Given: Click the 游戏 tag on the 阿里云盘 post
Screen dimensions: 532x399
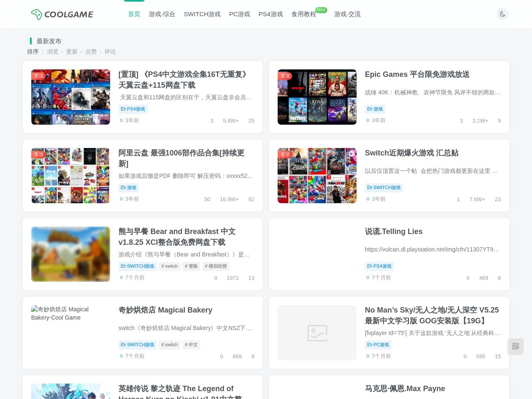Looking at the screenshot, I should (x=129, y=188).
